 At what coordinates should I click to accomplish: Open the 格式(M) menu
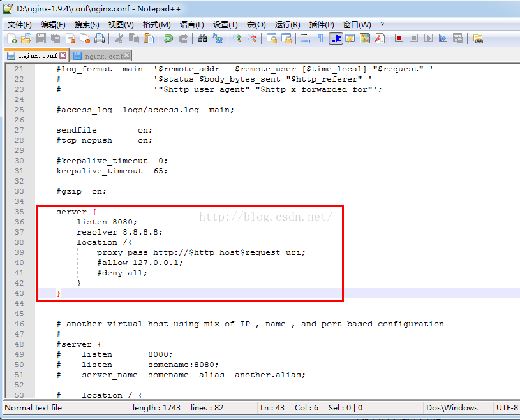click(x=156, y=25)
